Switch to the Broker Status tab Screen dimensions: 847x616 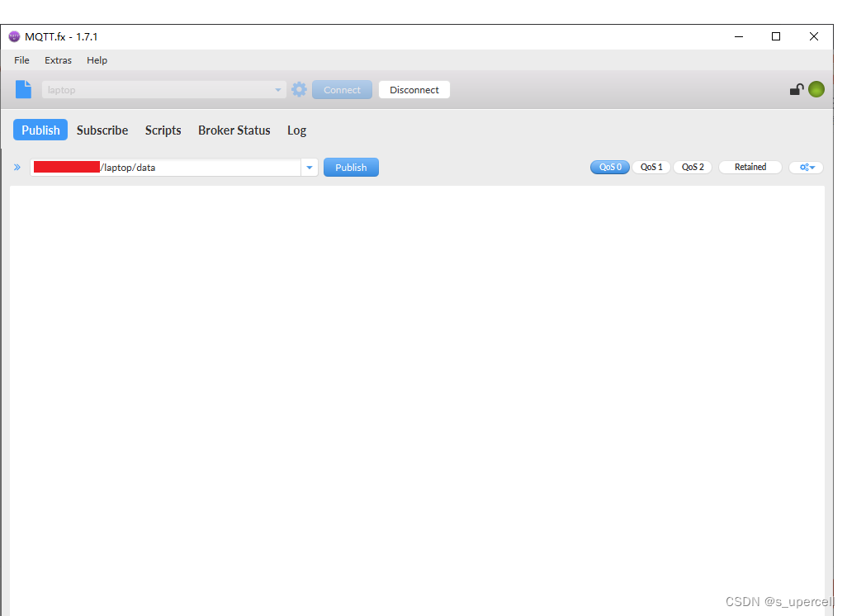click(x=234, y=130)
